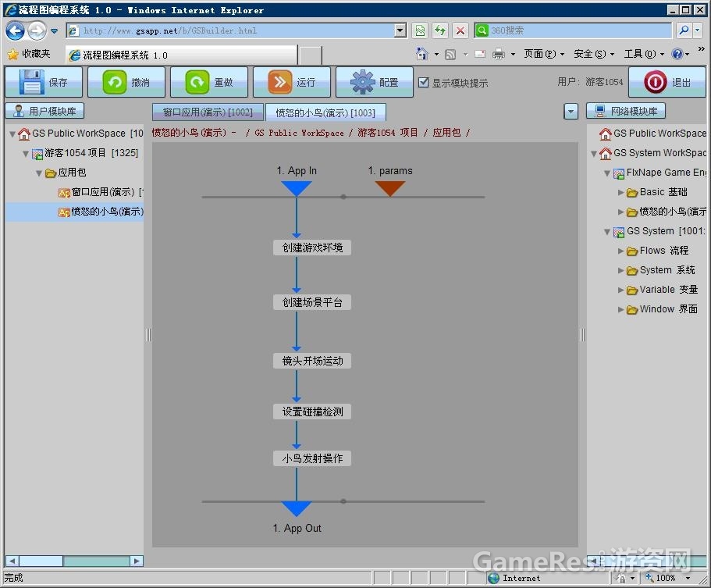Collapse the GS System [1001] node
The width and height of the screenshot is (711, 588).
(606, 231)
